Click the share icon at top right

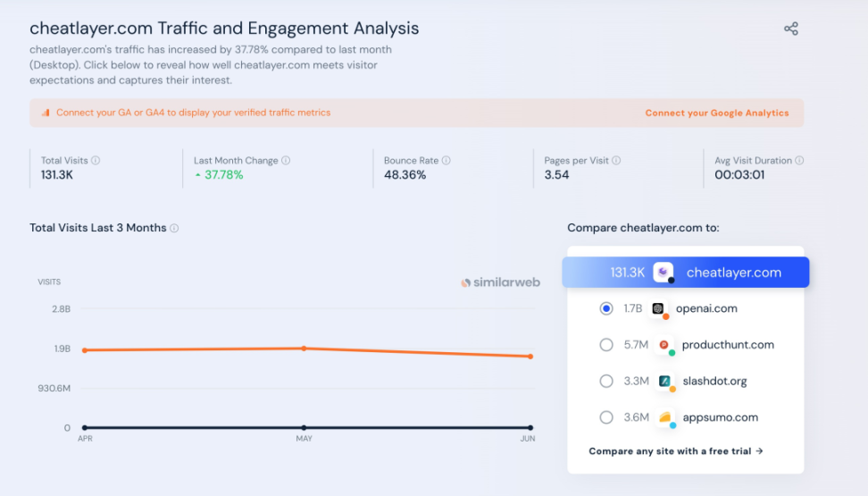point(790,29)
